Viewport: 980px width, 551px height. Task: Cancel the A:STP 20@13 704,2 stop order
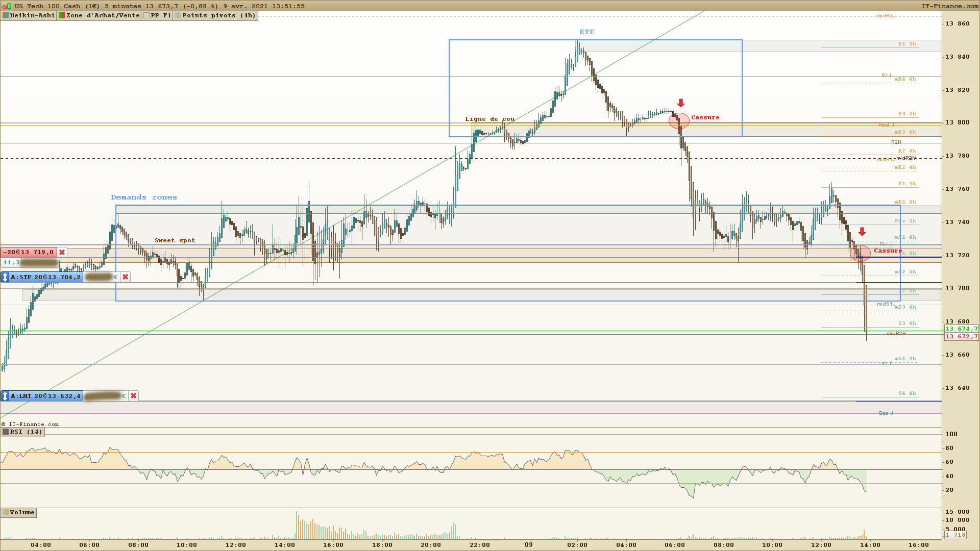pyautogui.click(x=125, y=277)
